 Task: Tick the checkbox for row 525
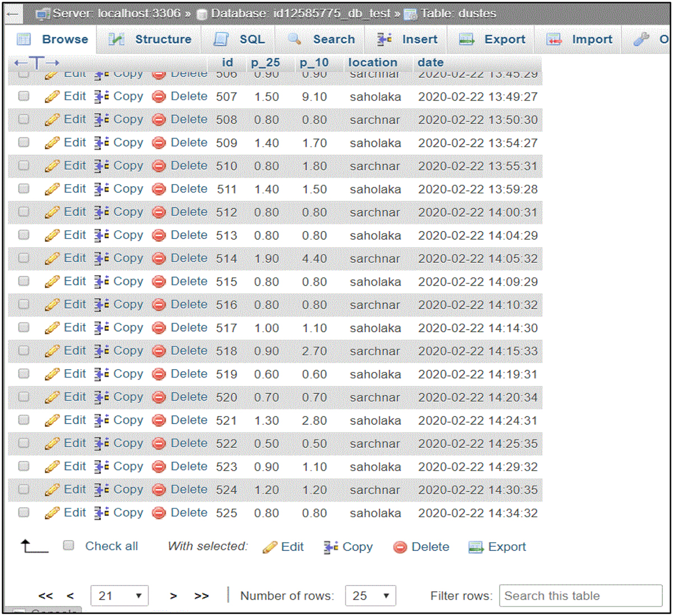click(24, 512)
